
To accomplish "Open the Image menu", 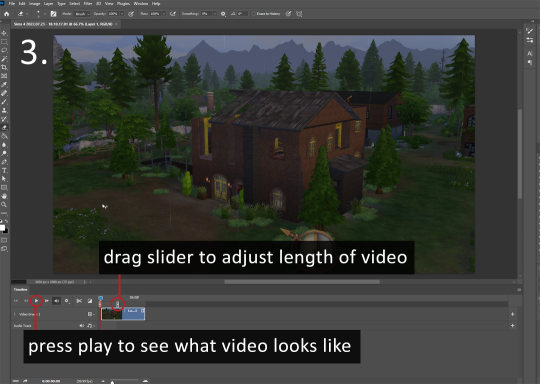I will pos(34,3).
